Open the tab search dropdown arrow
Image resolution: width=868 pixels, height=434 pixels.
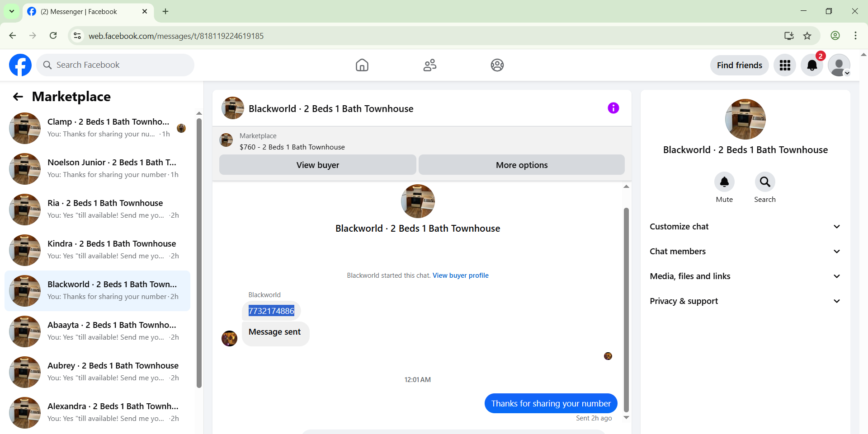pyautogui.click(x=12, y=11)
